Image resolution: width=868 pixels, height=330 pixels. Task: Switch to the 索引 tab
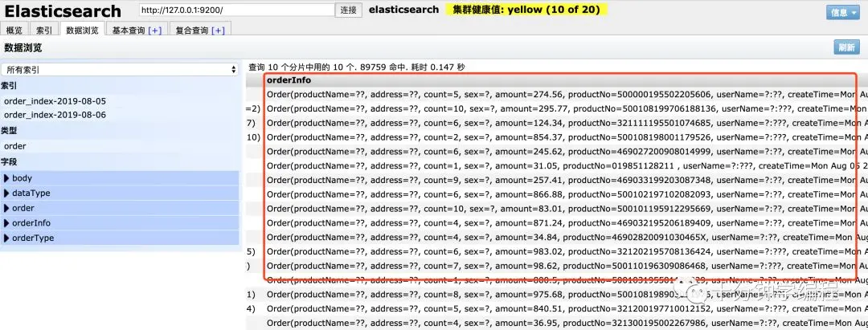(x=44, y=30)
